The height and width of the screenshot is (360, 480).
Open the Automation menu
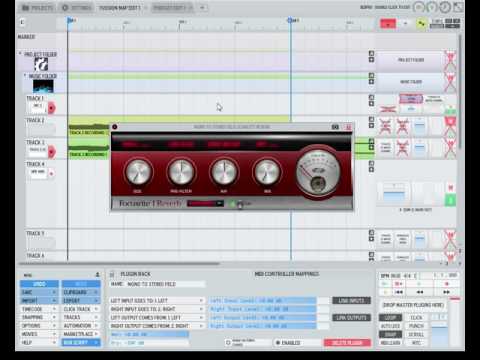coord(81,326)
